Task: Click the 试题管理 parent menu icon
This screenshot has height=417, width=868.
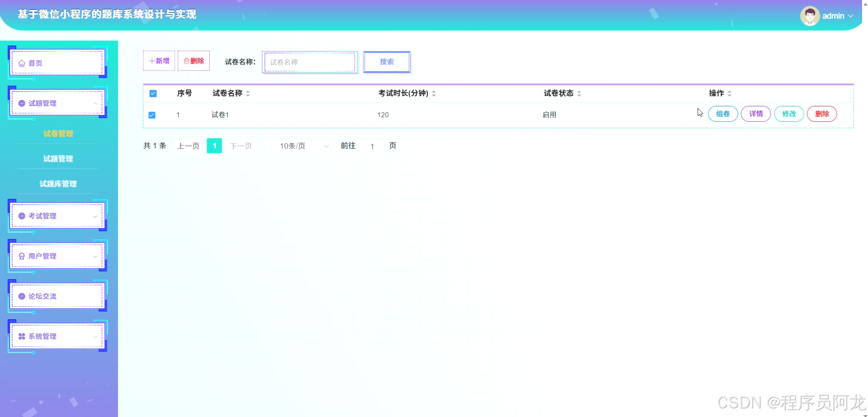Action: 22,103
